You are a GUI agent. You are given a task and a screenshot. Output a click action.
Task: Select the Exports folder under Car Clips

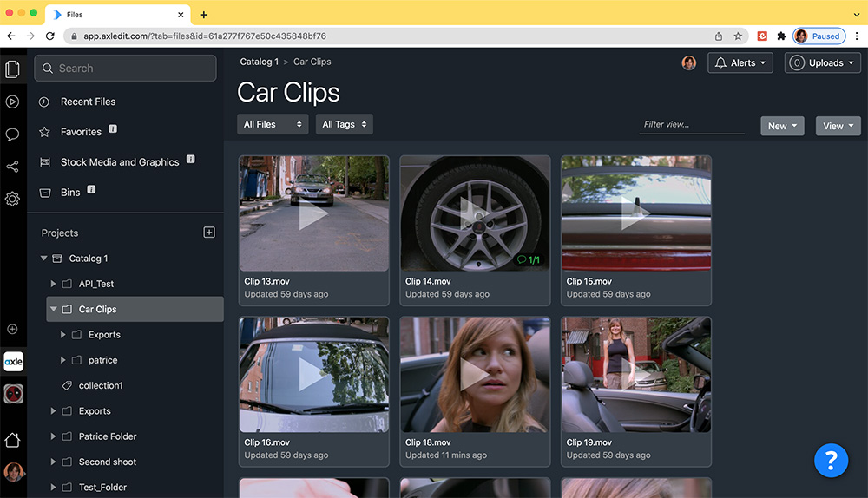click(104, 335)
